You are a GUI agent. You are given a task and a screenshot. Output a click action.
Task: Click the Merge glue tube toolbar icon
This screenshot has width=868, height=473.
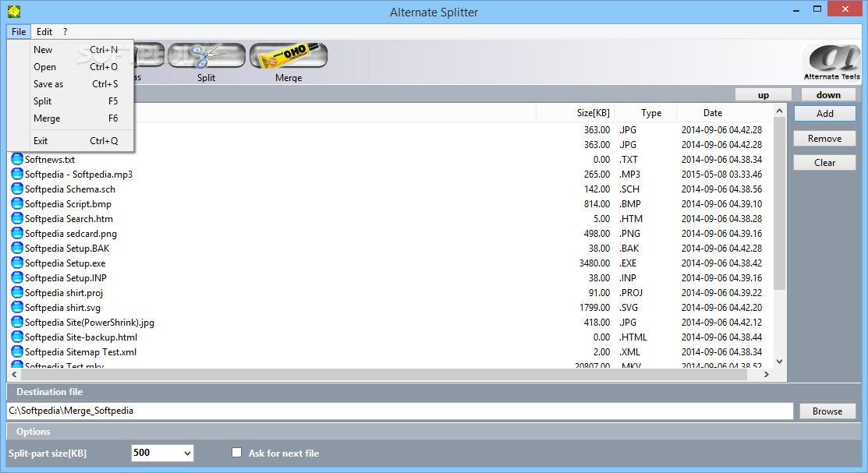289,55
